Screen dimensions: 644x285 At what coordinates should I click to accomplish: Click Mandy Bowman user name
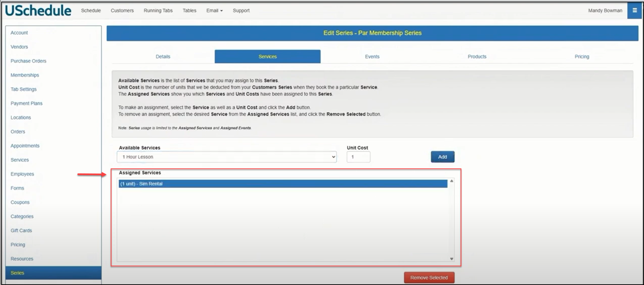click(605, 10)
